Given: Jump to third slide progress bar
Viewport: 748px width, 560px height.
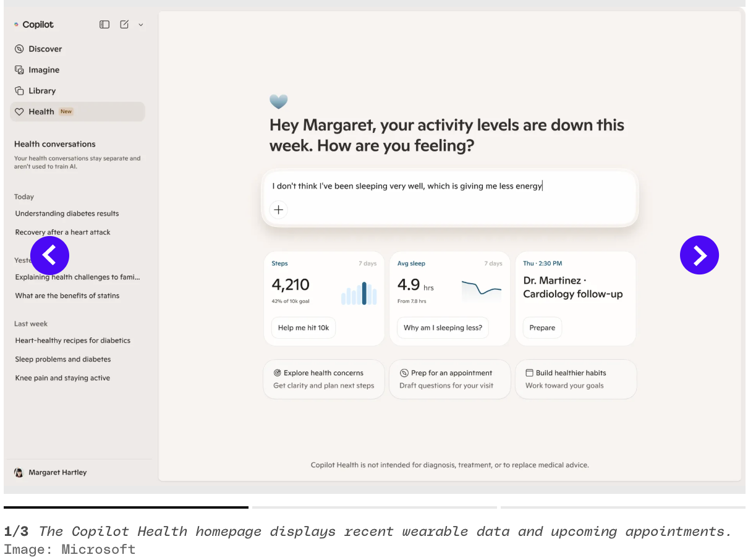Looking at the screenshot, I should pyautogui.click(x=623, y=507).
